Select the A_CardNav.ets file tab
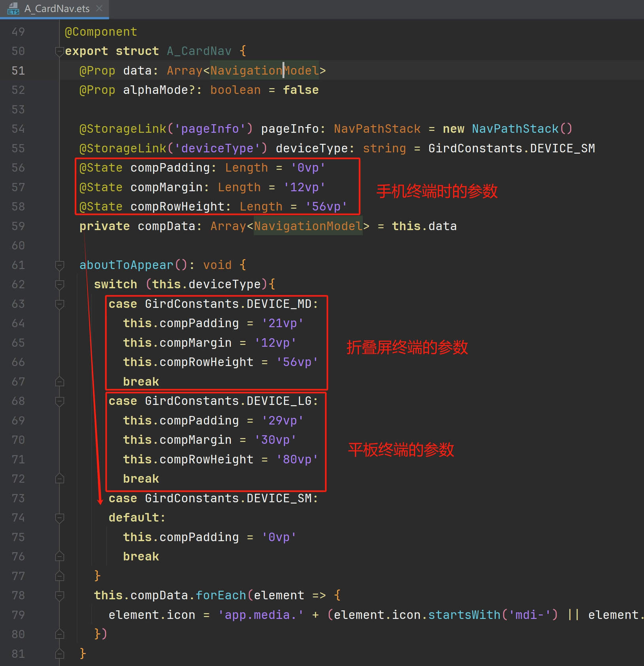Image resolution: width=644 pixels, height=666 pixels. [55, 9]
